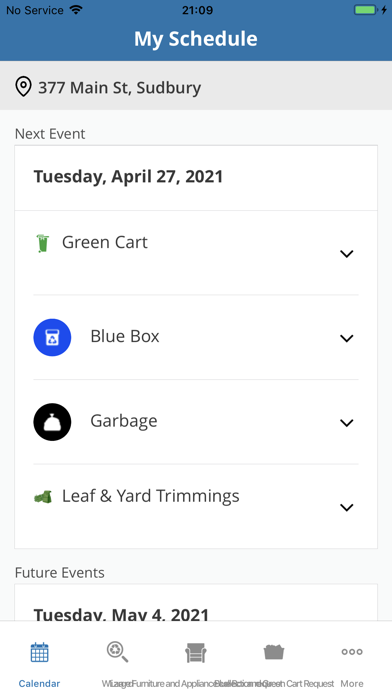Expand the Blue Box details chevron
The height and width of the screenshot is (696, 392).
(x=346, y=338)
